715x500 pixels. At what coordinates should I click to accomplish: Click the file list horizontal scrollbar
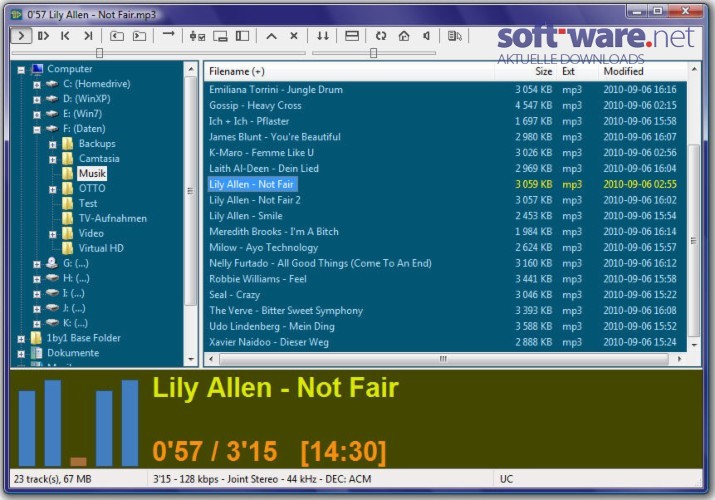tap(444, 359)
